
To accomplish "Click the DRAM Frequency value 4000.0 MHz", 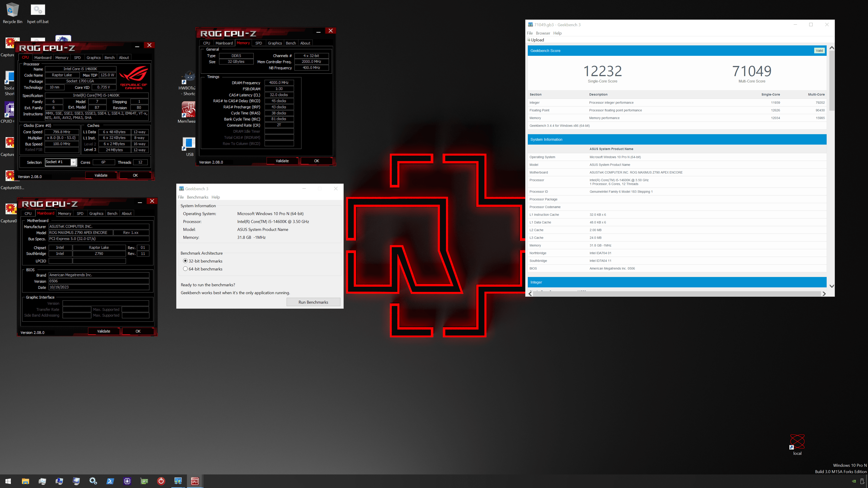I will 279,82.
